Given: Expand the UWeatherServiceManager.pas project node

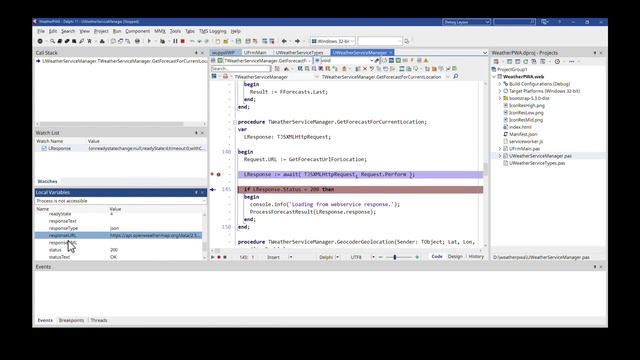Looking at the screenshot, I should tap(500, 156).
